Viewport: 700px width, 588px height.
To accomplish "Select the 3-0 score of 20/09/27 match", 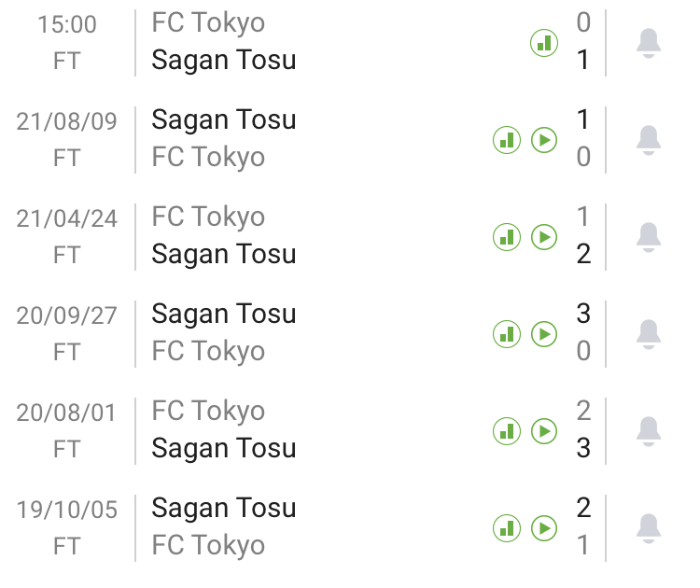I will tap(583, 332).
